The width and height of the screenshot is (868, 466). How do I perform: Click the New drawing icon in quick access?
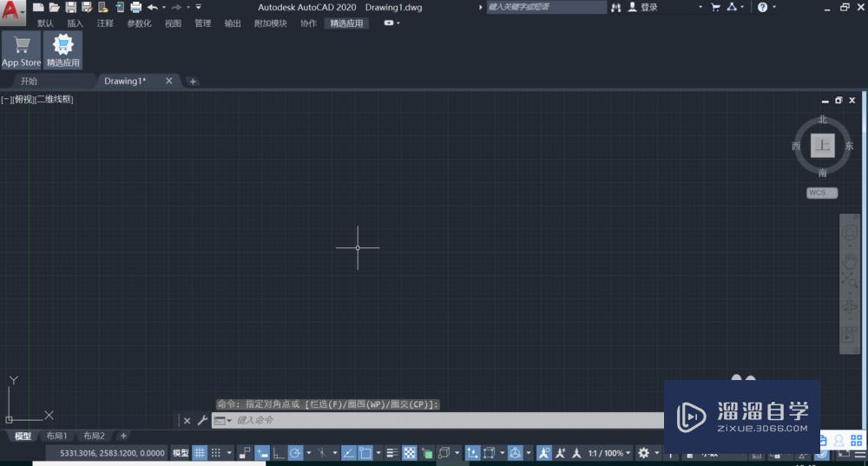(38, 7)
